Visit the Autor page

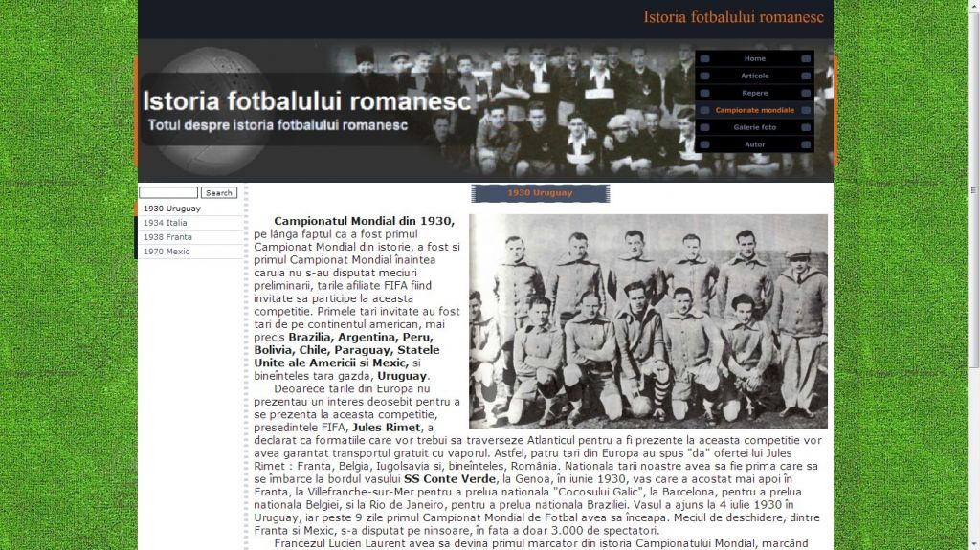click(x=754, y=144)
